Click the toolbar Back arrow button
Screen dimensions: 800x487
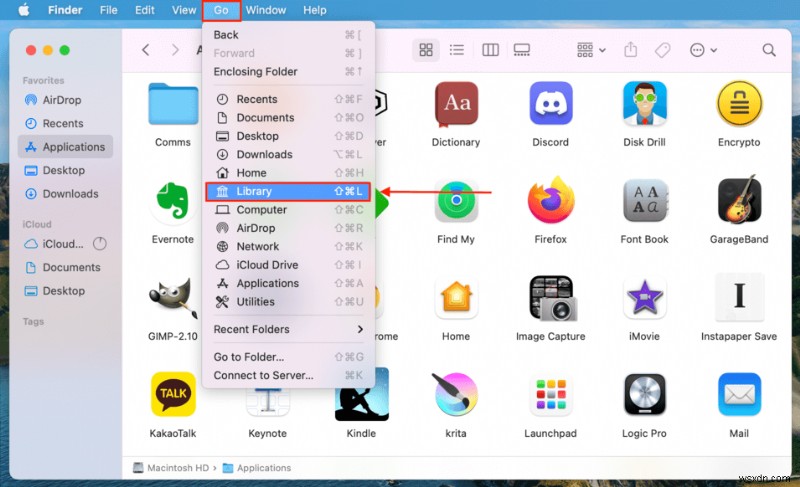pos(146,49)
